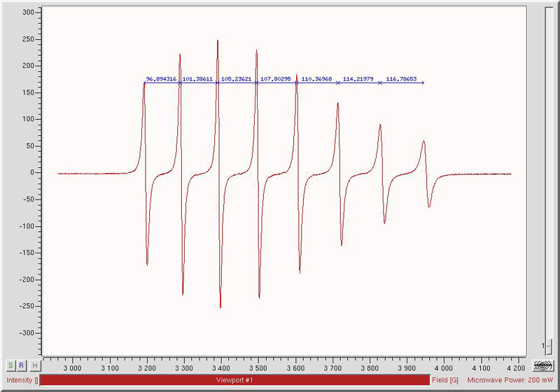Click the Field [G] axis label
This screenshot has width=560, height=392.
point(445,380)
